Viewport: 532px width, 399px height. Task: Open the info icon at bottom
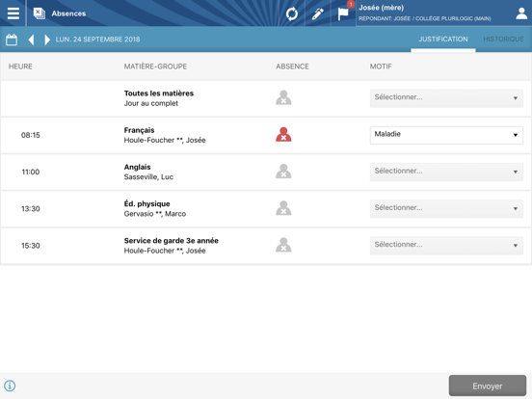point(10,386)
